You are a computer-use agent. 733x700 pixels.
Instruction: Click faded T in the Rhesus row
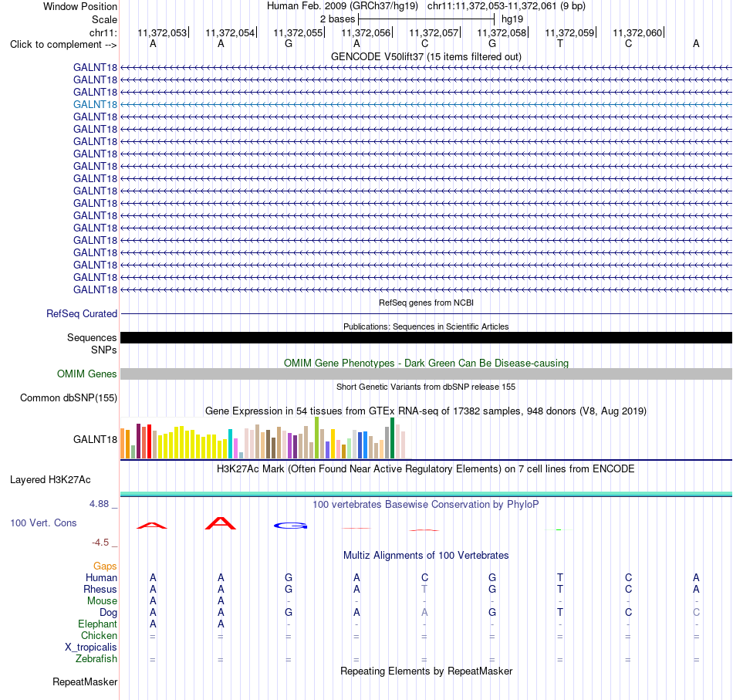[424, 589]
